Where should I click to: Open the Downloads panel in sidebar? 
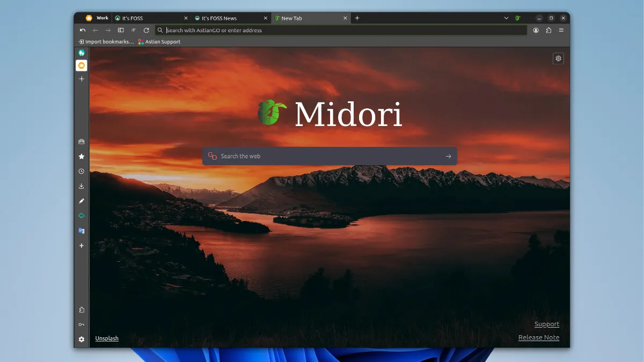[82, 186]
